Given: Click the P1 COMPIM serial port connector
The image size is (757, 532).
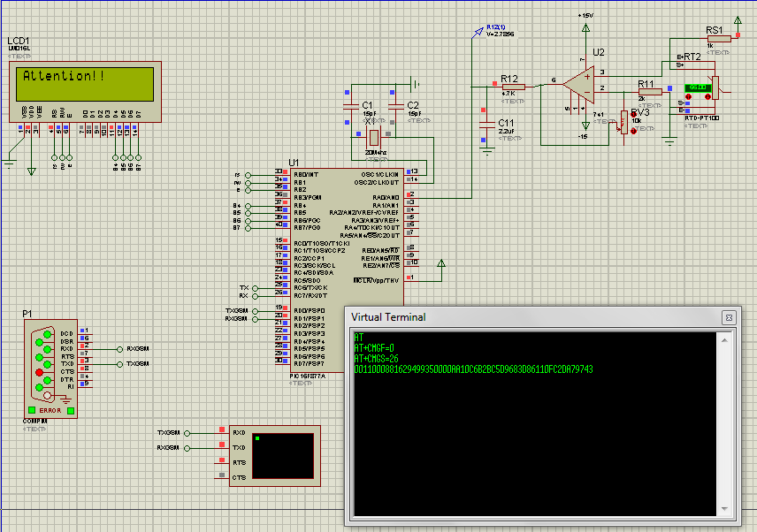Looking at the screenshot, I should 50,368.
